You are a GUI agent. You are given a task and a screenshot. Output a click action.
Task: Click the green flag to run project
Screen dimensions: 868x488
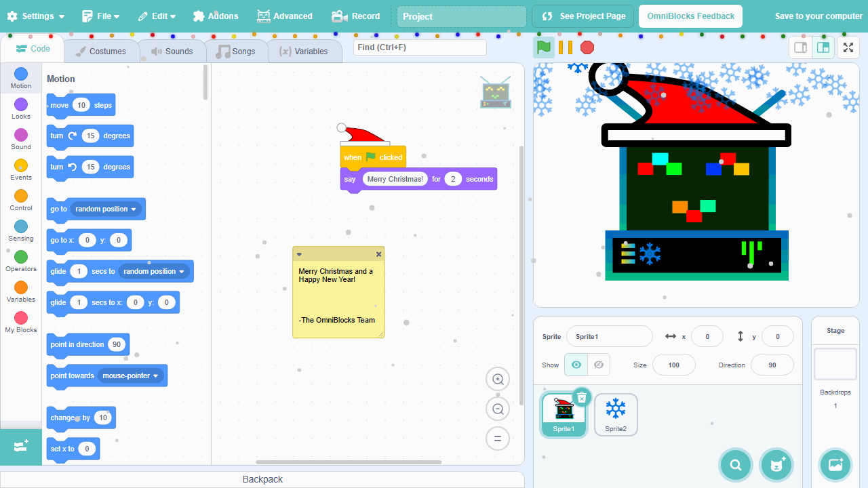pyautogui.click(x=543, y=47)
